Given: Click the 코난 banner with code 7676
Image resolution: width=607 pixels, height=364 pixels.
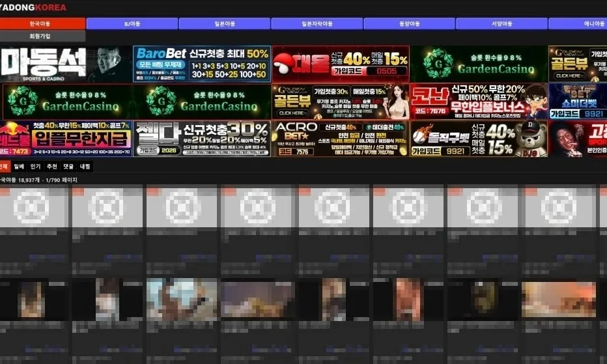Looking at the screenshot, I should pos(479,102).
